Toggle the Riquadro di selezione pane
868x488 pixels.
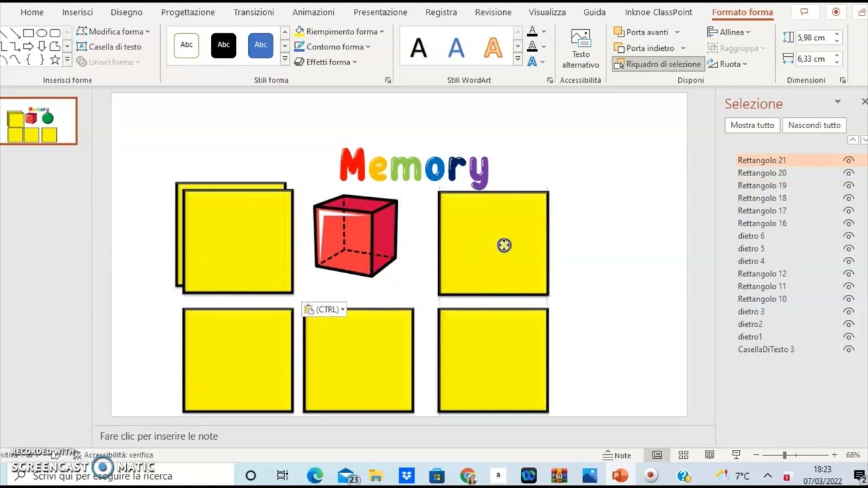(x=657, y=64)
